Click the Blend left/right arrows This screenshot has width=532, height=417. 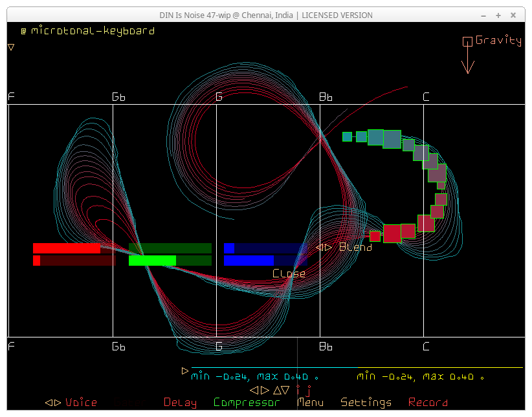[x=324, y=247]
